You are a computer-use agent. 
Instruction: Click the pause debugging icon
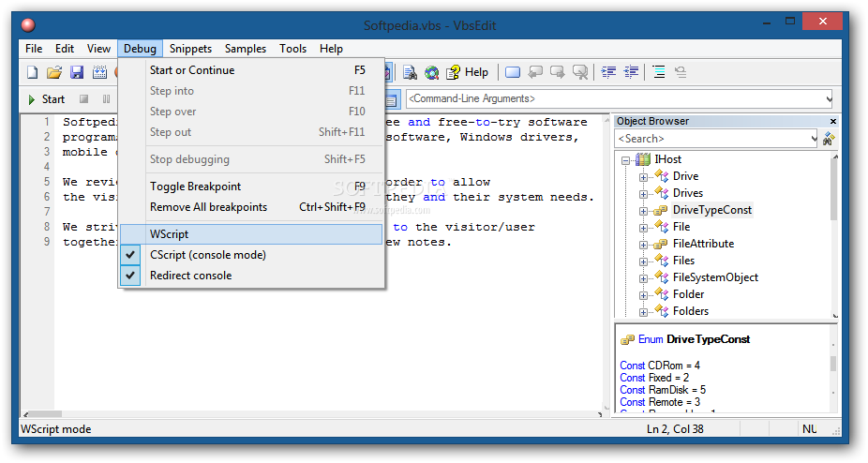(106, 99)
